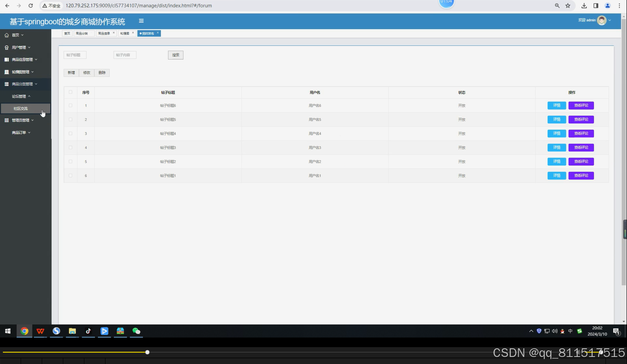Reload the page with the refresh icon

coord(31,6)
